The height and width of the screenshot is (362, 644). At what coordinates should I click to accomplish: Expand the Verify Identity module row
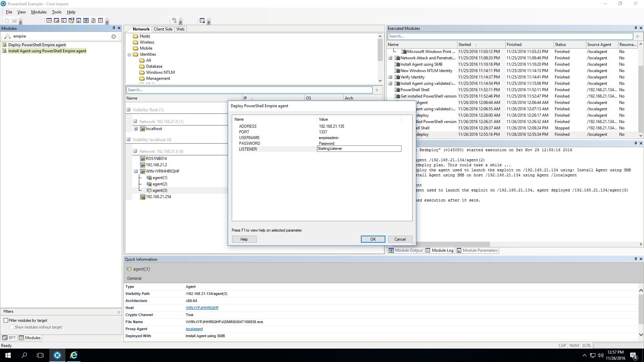(390, 77)
